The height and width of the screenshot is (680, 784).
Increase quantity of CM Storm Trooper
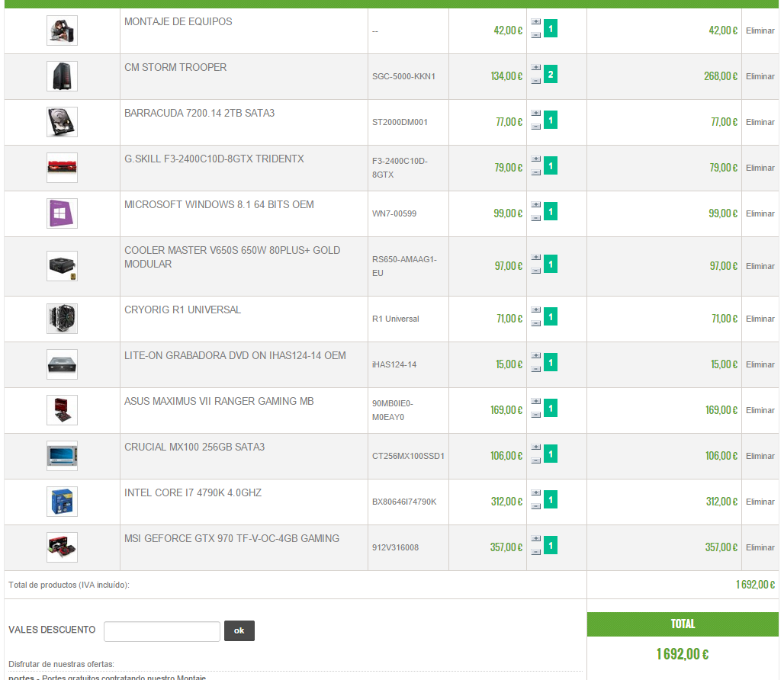click(x=535, y=67)
